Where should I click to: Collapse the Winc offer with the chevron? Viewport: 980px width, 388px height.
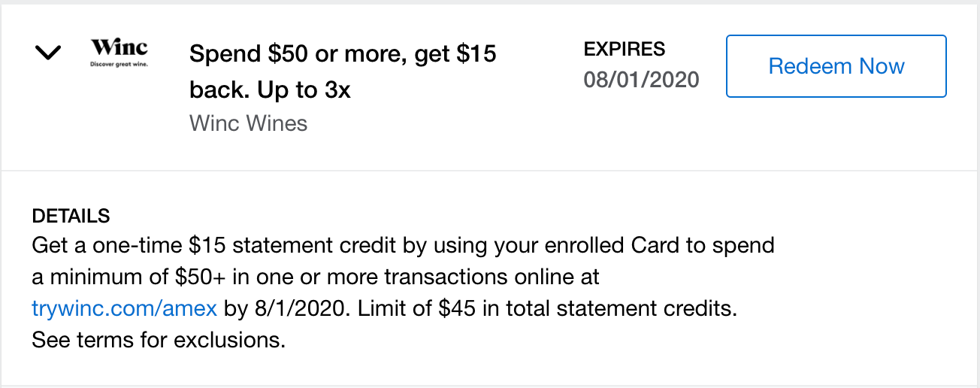[x=48, y=53]
